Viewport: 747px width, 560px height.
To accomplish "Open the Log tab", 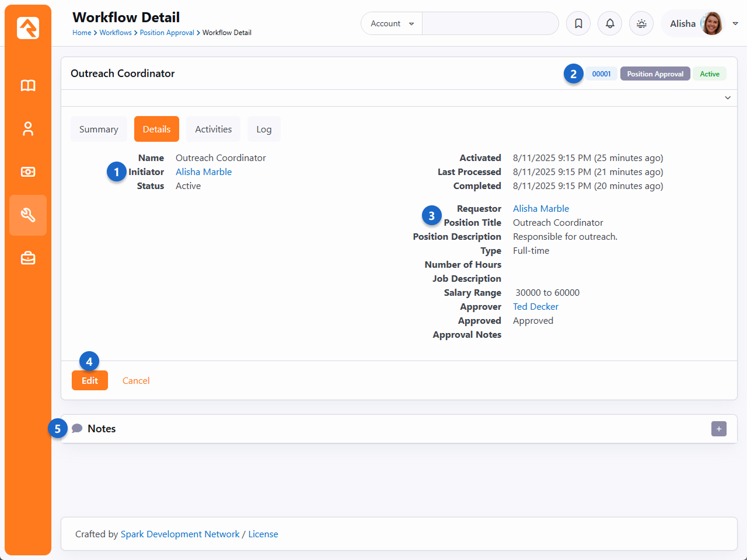I will click(264, 129).
